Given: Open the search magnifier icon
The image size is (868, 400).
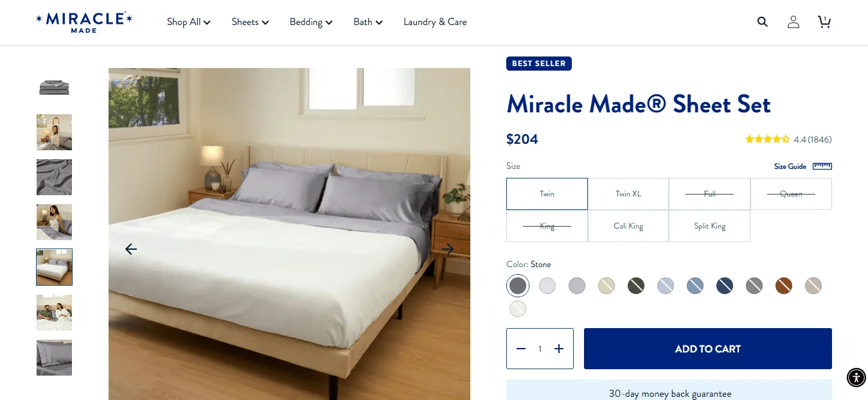Looking at the screenshot, I should tap(763, 22).
